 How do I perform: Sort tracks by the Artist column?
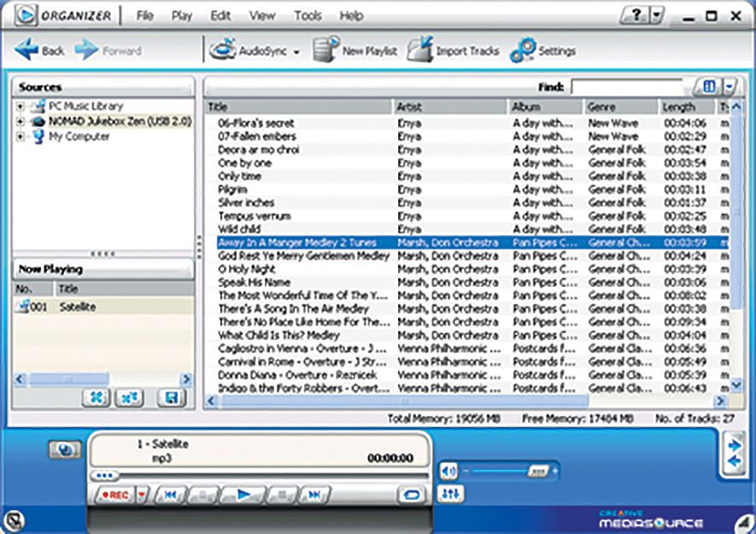coord(450,107)
